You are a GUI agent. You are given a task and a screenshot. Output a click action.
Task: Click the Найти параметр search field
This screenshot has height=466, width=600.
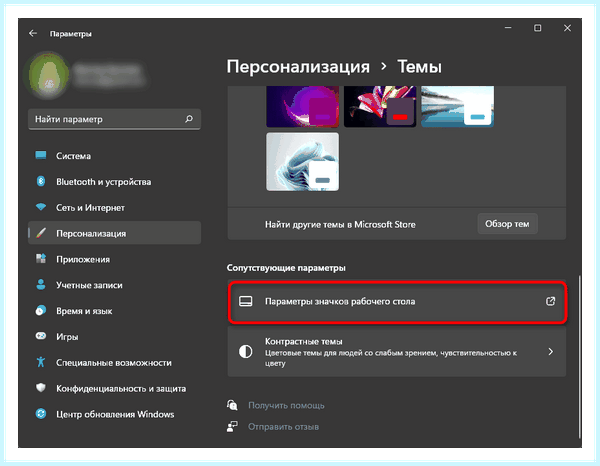coord(114,119)
